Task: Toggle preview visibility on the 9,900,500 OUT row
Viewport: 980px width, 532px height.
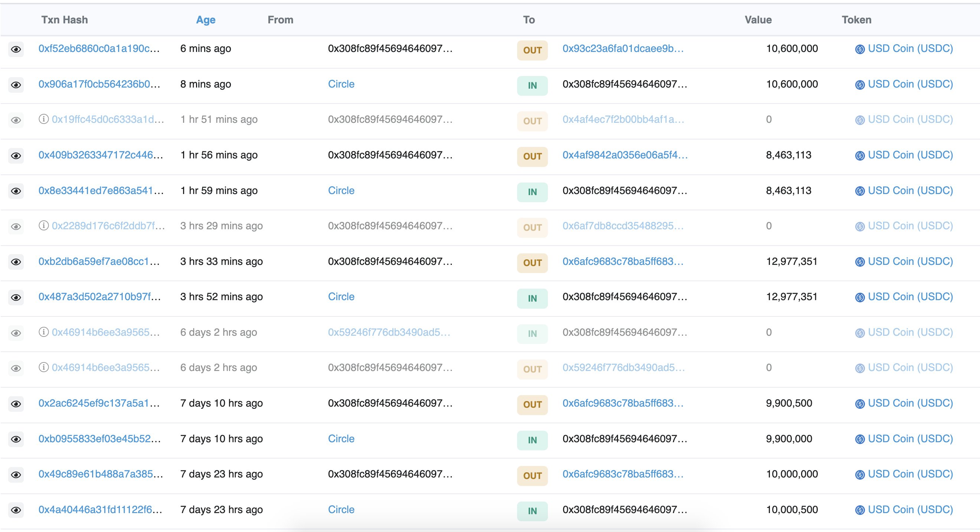Action: pyautogui.click(x=16, y=403)
